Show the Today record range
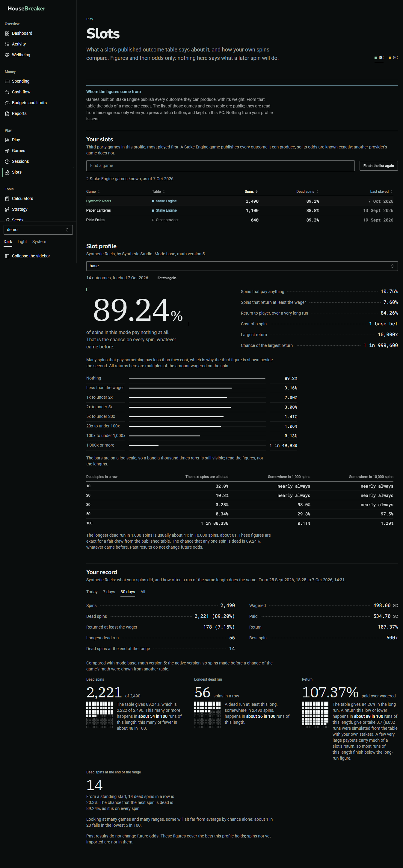Viewport: 403px width, 868px height. (92, 592)
